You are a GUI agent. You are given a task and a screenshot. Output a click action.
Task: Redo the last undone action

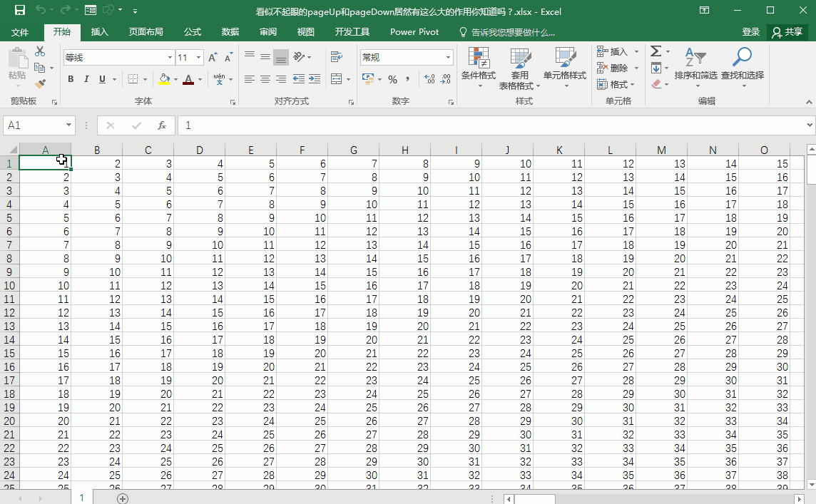coord(64,11)
